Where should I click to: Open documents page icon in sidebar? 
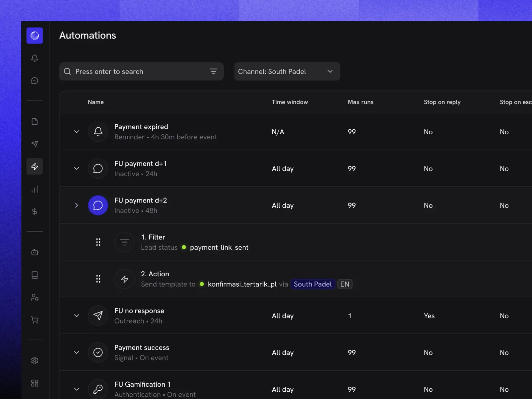click(x=35, y=121)
